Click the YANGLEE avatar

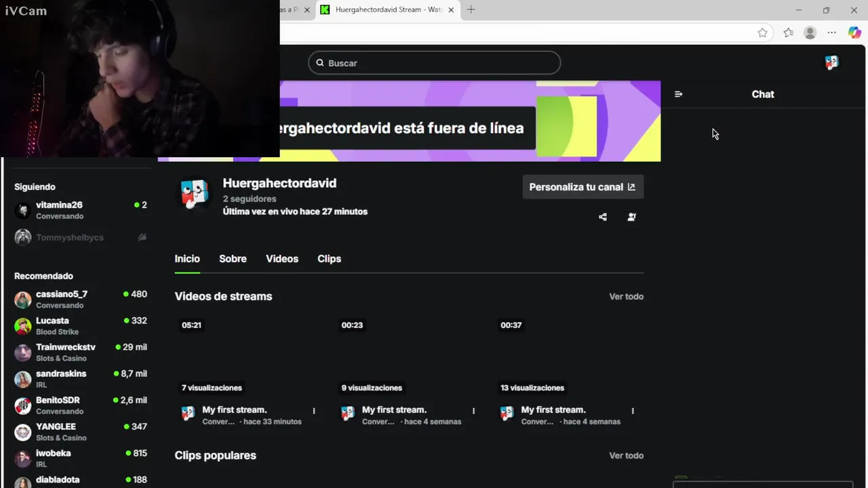tap(23, 432)
